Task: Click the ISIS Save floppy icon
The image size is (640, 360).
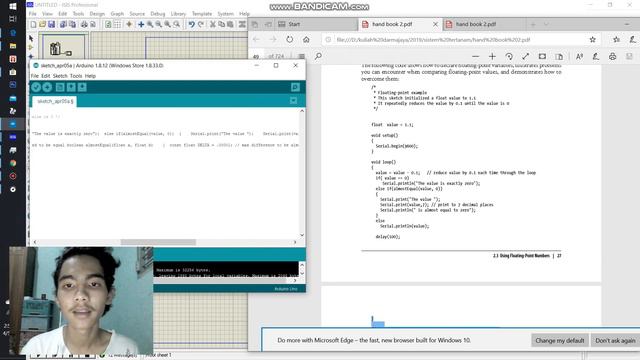Action: pos(51,24)
